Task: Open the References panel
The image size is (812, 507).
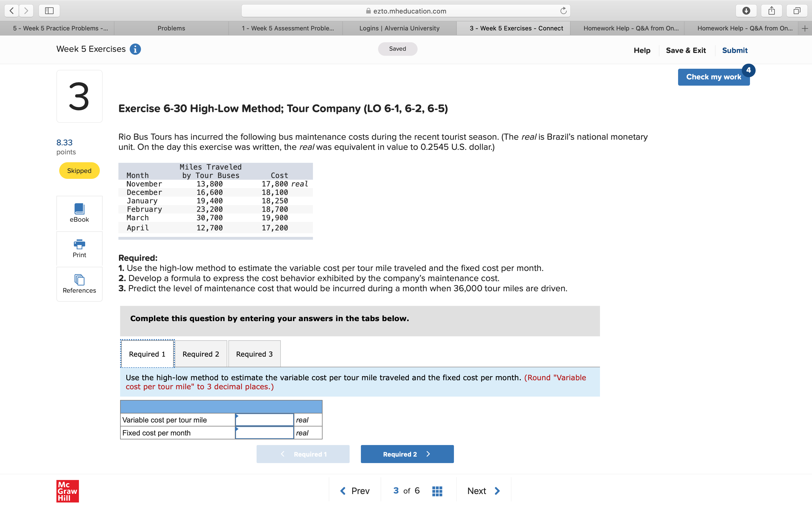Action: [x=79, y=284]
